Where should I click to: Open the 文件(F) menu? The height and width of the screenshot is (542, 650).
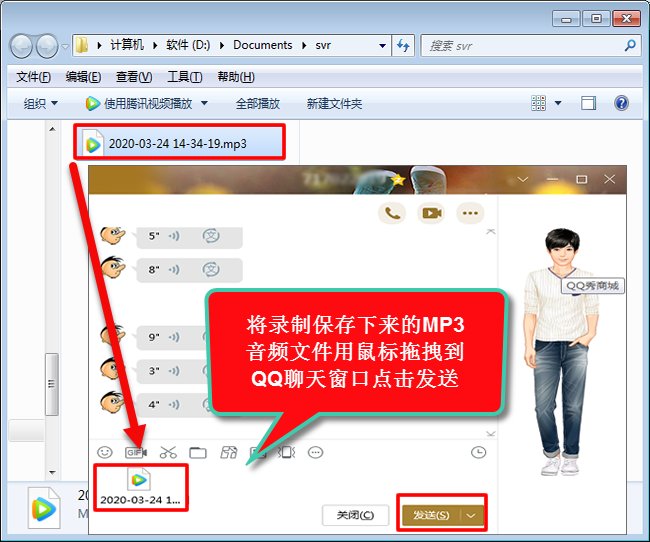(34, 77)
